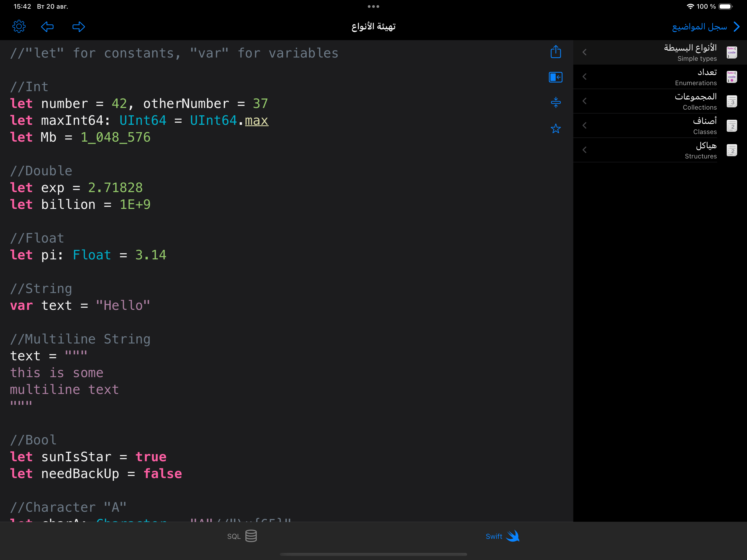The image size is (747, 560).
Task: Expand the Enumerations chevron
Action: click(x=585, y=77)
